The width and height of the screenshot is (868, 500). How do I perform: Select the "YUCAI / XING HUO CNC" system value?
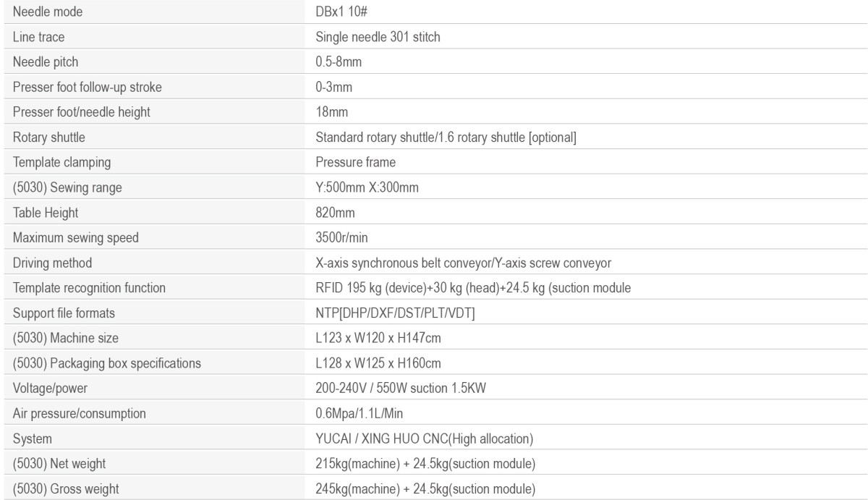pyautogui.click(x=422, y=438)
